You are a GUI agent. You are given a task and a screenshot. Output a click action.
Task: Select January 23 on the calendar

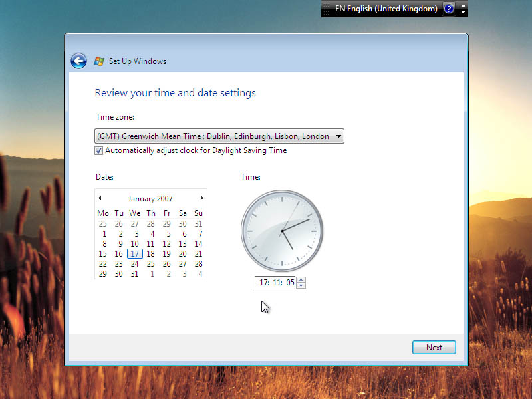119,263
